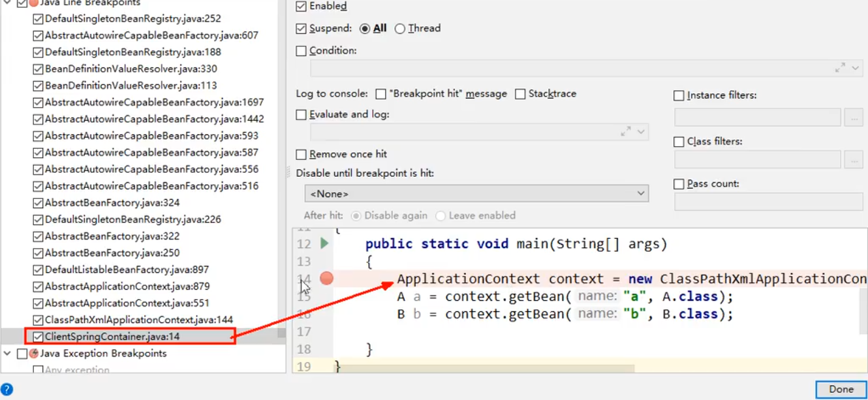This screenshot has width=868, height=400.
Task: Enable "Breakpoint hit" message checkbox
Action: 380,94
